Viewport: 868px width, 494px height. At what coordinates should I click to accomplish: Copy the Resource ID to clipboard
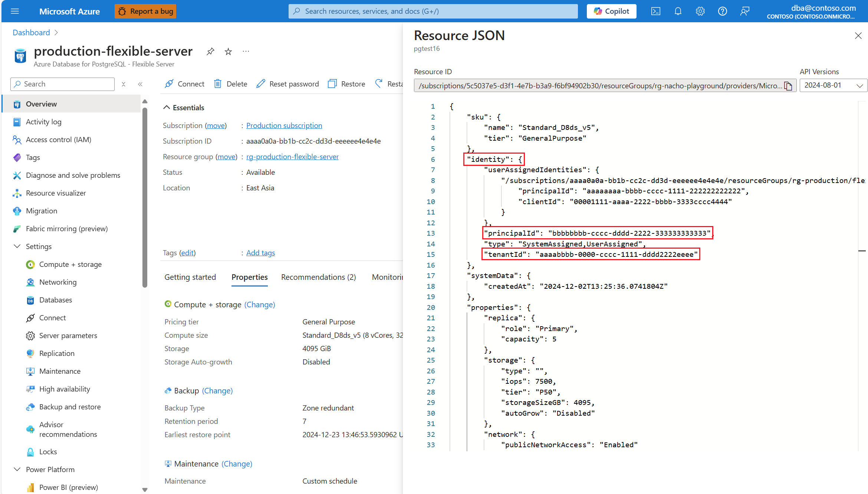(x=788, y=86)
